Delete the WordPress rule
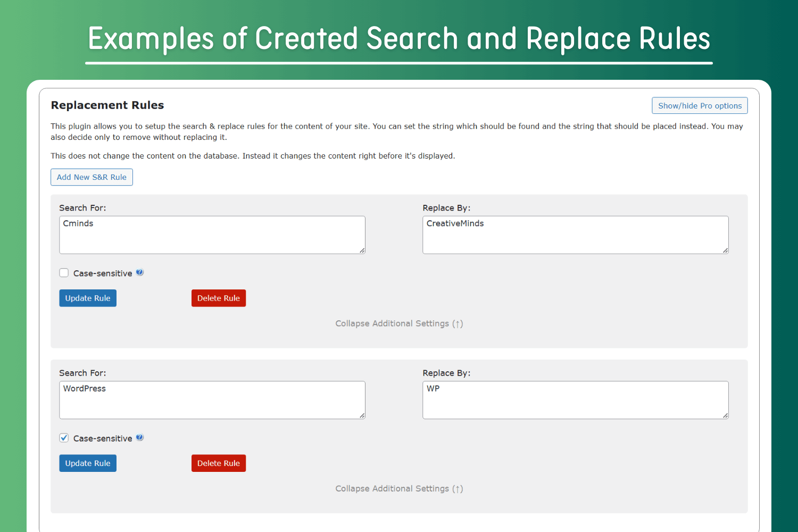Viewport: 798px width, 532px height. point(219,463)
